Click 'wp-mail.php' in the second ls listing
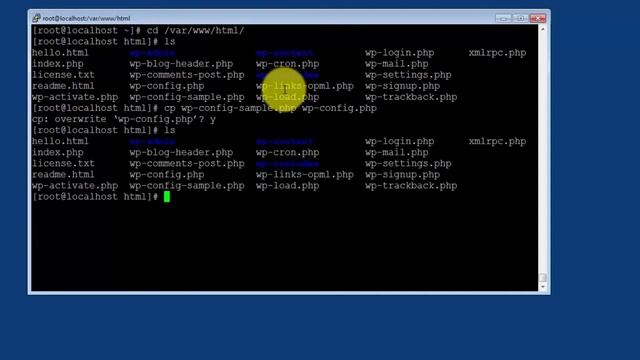This screenshot has height=360, width=640. pos(397,153)
